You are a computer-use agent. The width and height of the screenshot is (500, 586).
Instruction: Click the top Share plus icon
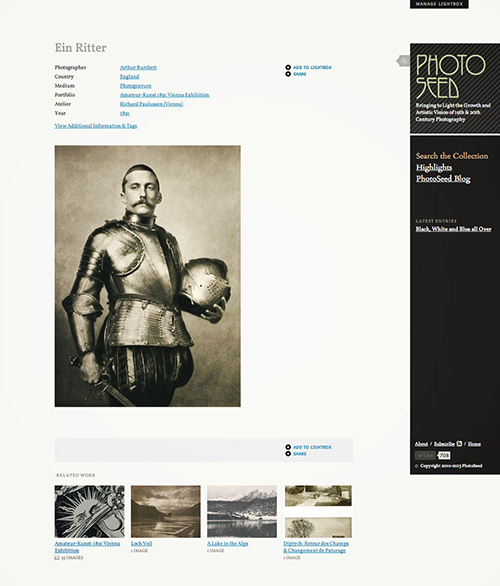tap(288, 74)
